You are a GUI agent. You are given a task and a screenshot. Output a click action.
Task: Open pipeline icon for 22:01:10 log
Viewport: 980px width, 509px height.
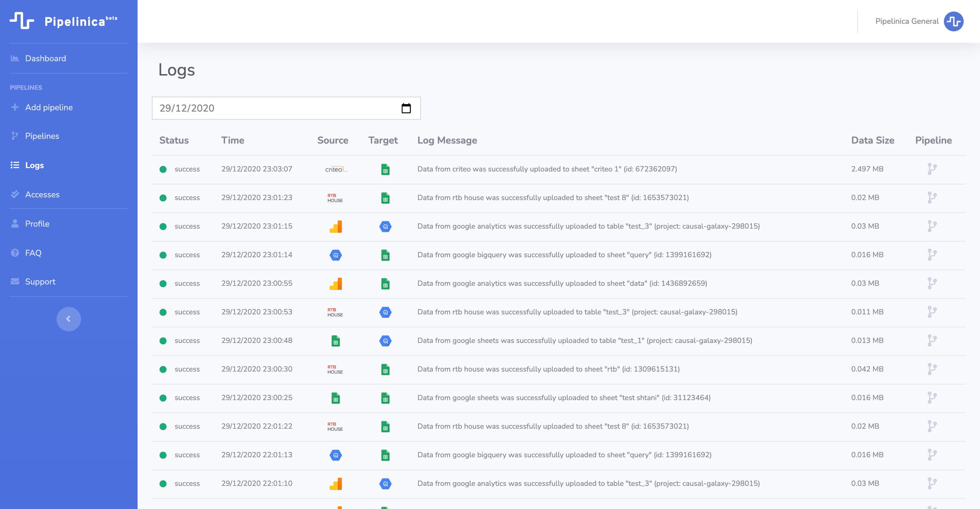click(x=932, y=483)
